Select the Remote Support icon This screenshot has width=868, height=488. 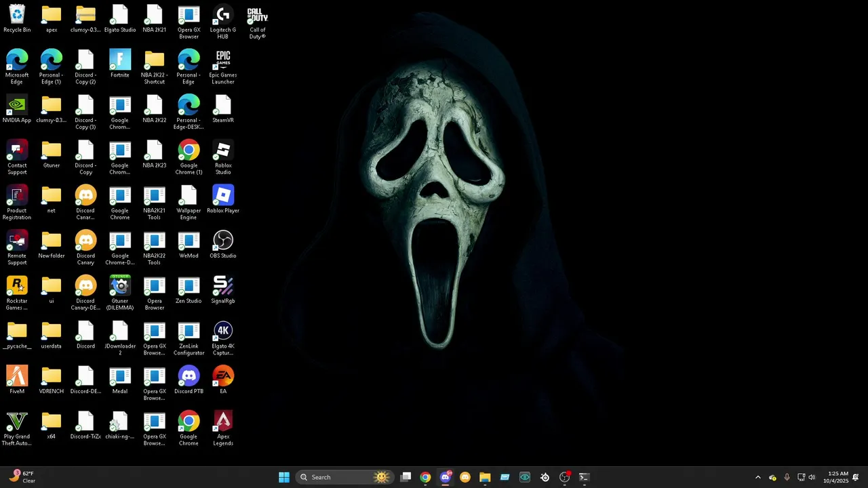point(17,247)
